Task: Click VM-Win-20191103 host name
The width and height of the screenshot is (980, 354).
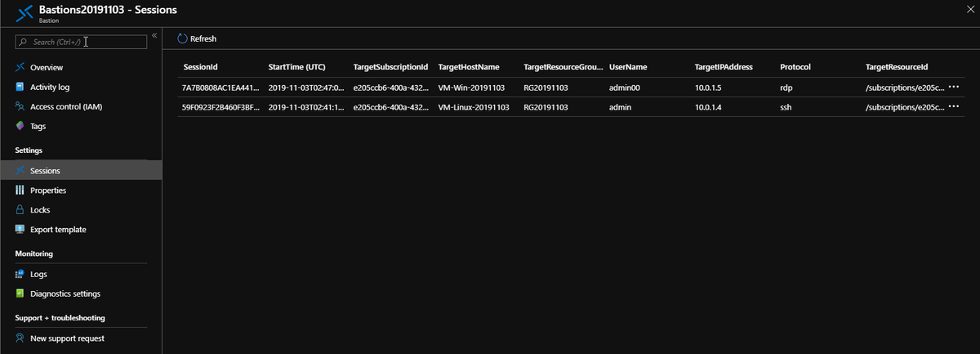Action: [471, 87]
